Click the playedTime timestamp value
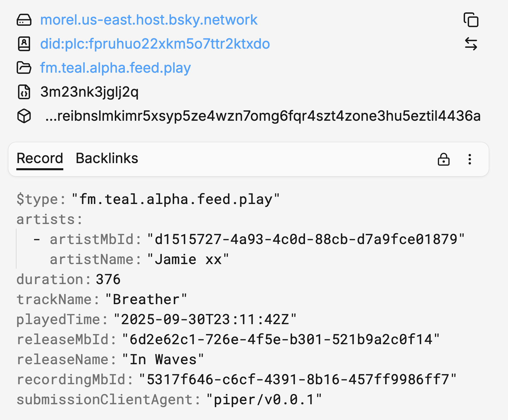The height and width of the screenshot is (420, 508). [205, 320]
